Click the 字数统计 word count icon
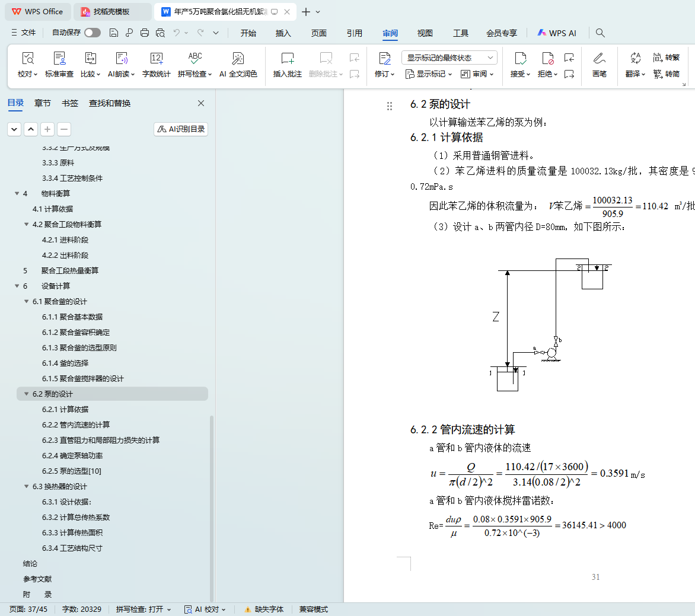This screenshot has width=695, height=616. click(157, 59)
